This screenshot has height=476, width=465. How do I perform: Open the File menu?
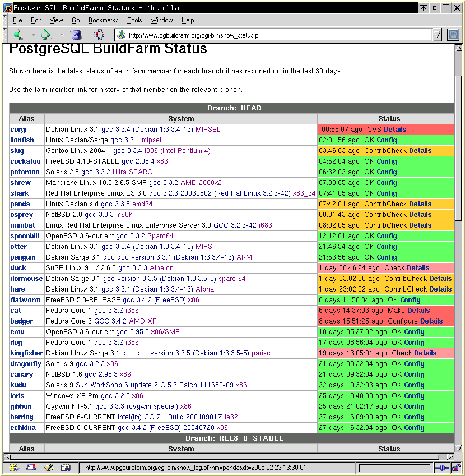click(x=17, y=20)
